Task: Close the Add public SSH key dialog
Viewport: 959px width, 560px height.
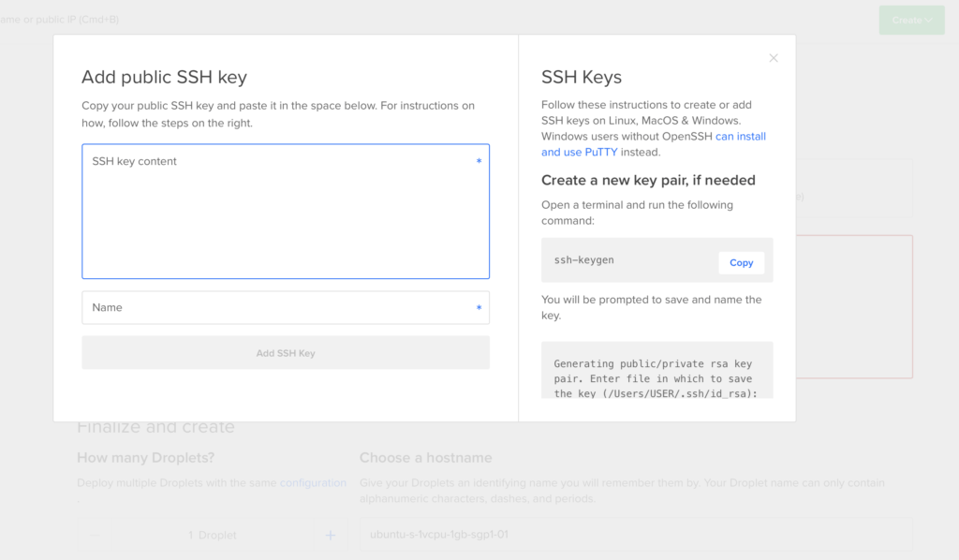Action: tap(774, 58)
